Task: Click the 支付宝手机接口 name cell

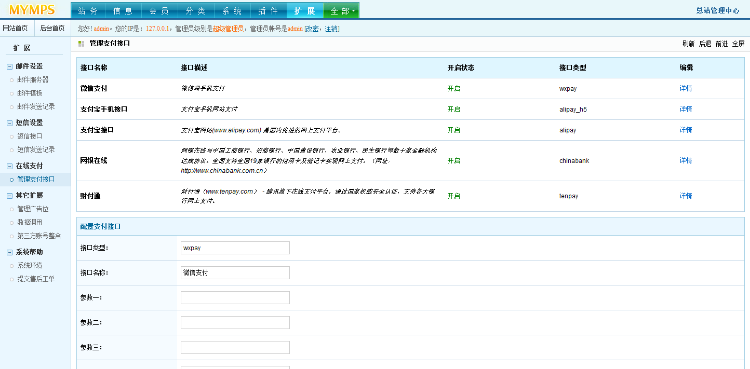Action: pos(104,109)
